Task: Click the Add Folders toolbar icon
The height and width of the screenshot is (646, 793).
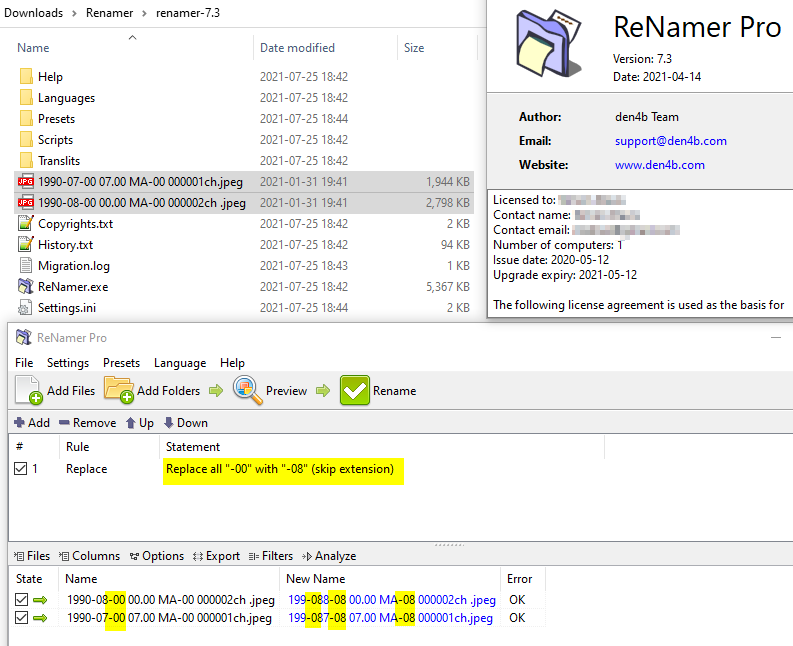Action: [118, 390]
